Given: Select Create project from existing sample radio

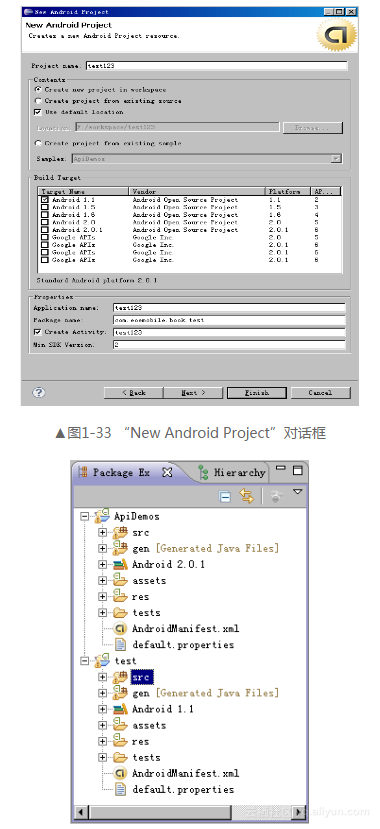Looking at the screenshot, I should point(38,143).
